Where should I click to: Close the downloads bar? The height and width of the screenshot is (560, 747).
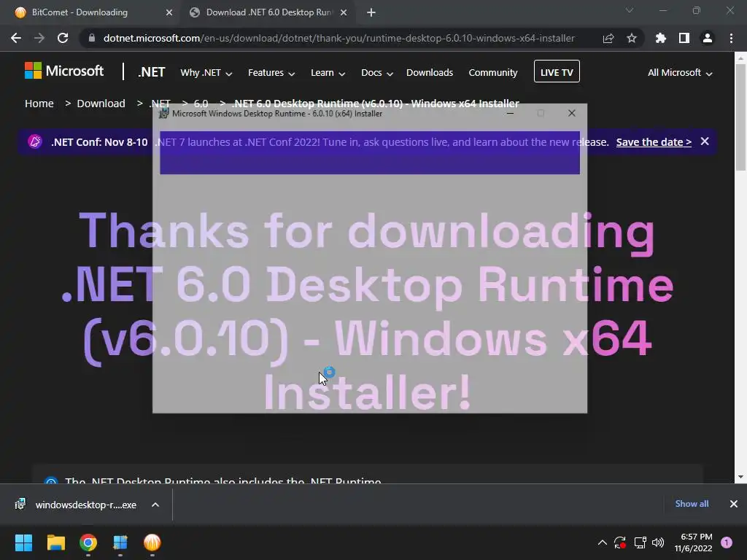point(733,504)
